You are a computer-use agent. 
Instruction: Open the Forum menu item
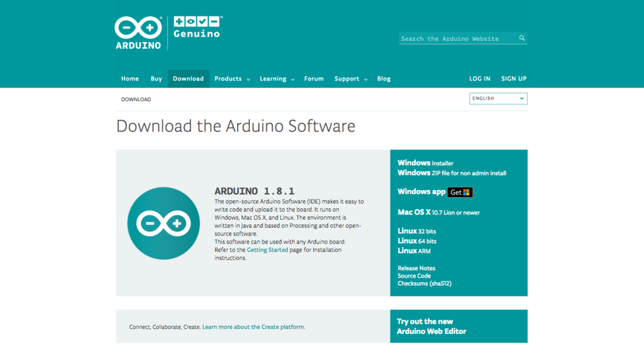tap(314, 79)
